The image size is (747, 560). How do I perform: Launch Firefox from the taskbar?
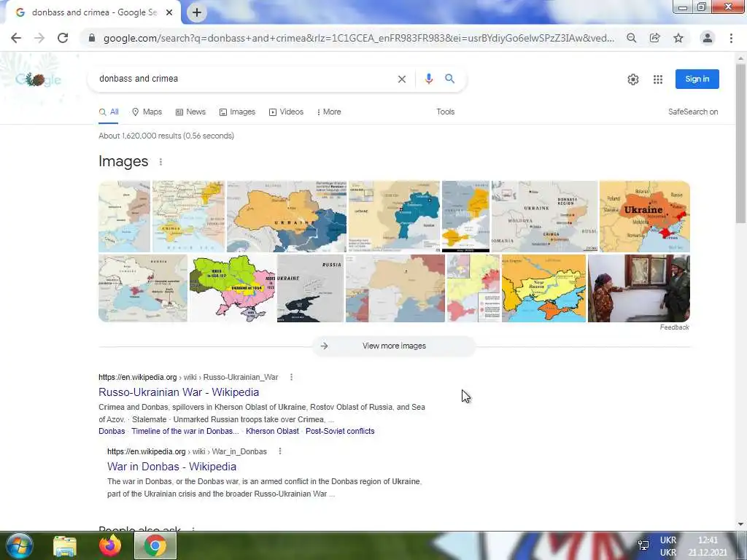click(110, 545)
